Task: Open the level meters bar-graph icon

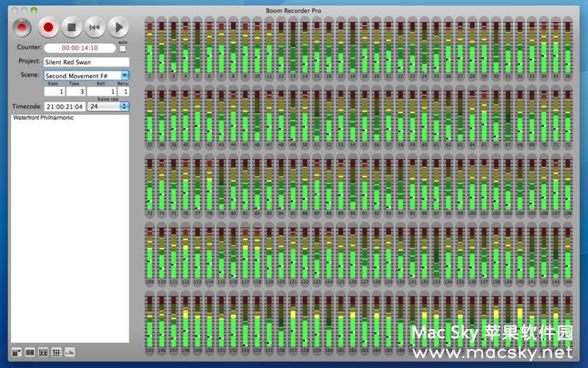Action: [70, 353]
